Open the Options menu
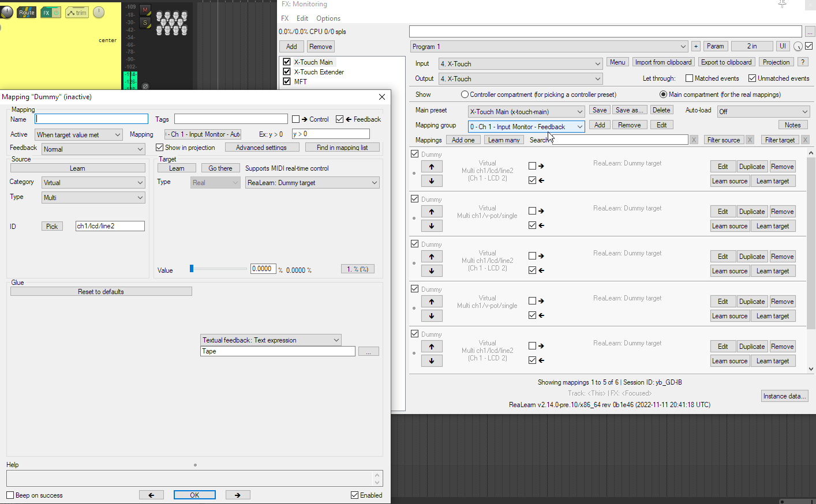The height and width of the screenshot is (504, 816). pyautogui.click(x=328, y=18)
